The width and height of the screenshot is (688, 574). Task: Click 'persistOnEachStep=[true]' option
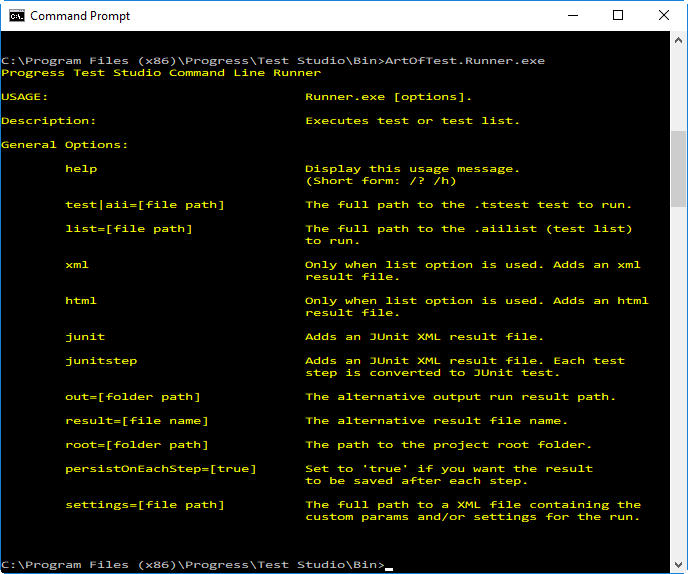pyautogui.click(x=161, y=469)
